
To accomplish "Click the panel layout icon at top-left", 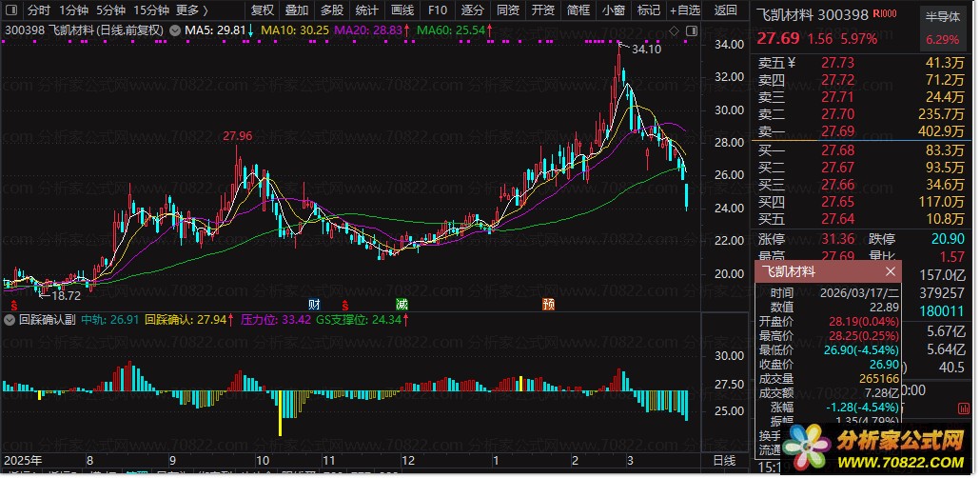I will [10, 10].
